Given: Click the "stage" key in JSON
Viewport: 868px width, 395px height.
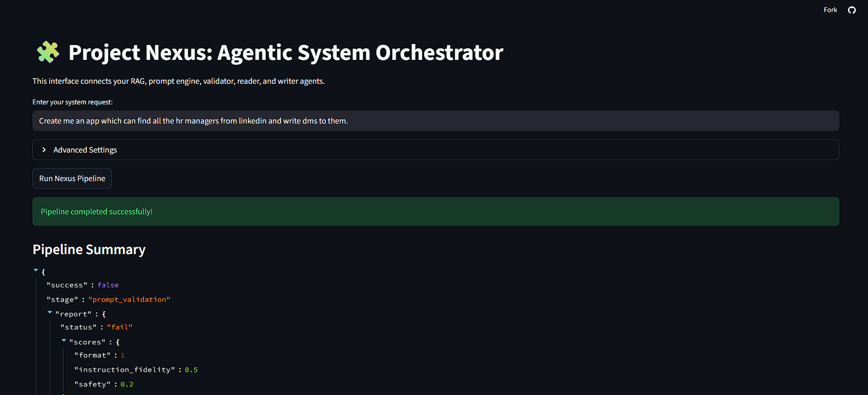Looking at the screenshot, I should tap(62, 300).
